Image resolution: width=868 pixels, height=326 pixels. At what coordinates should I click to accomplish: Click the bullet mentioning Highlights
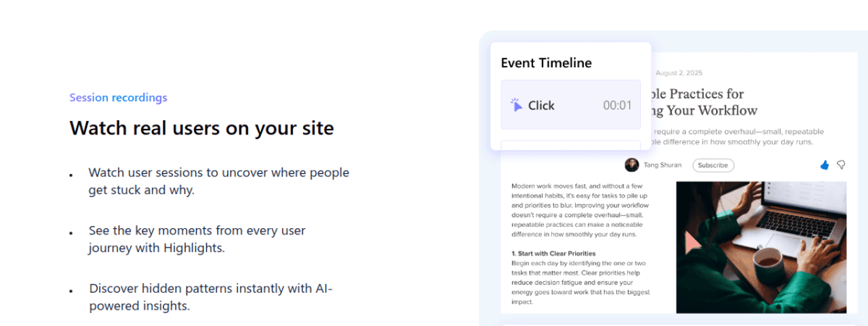coord(197,239)
